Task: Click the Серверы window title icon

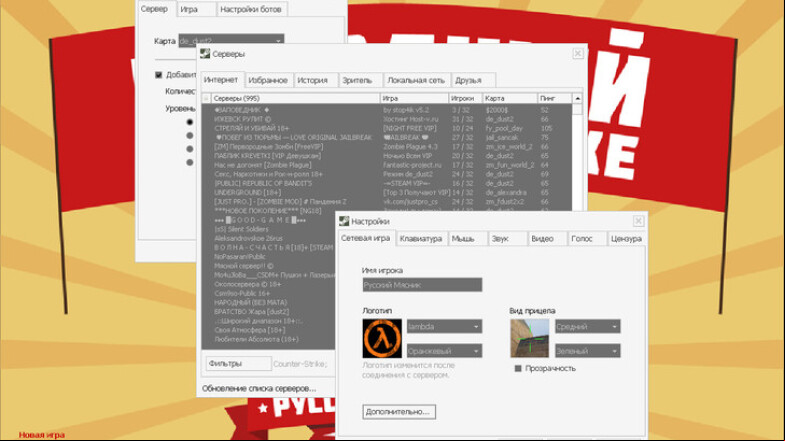Action: [x=205, y=54]
